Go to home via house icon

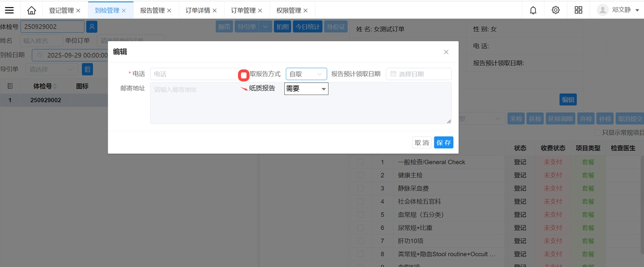(32, 10)
